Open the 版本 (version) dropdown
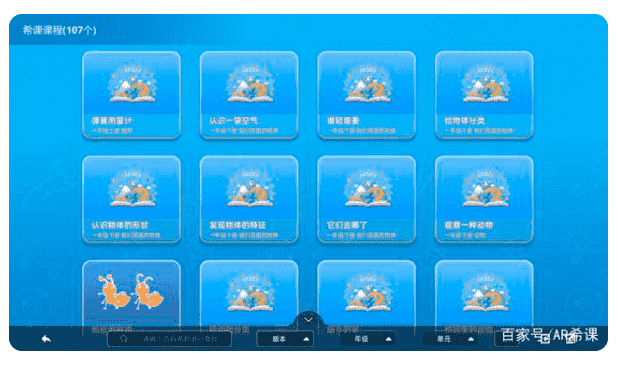This screenshot has width=618, height=369. [x=285, y=339]
